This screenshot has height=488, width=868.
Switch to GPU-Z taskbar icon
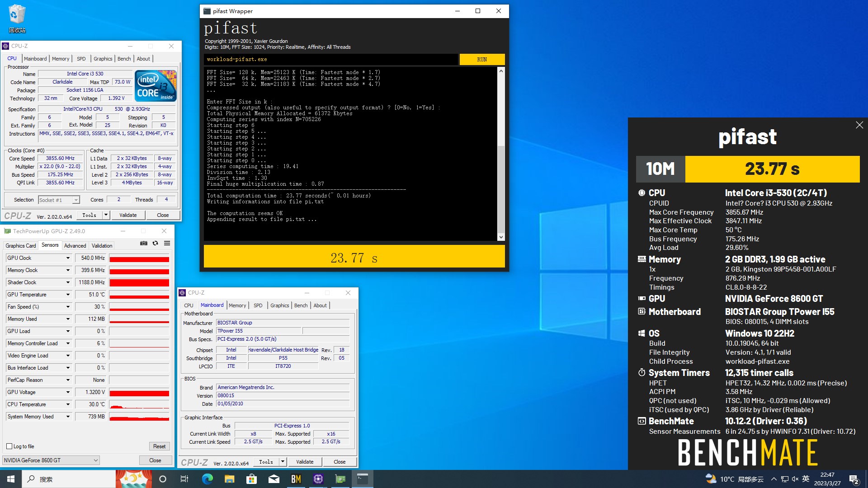tap(340, 479)
